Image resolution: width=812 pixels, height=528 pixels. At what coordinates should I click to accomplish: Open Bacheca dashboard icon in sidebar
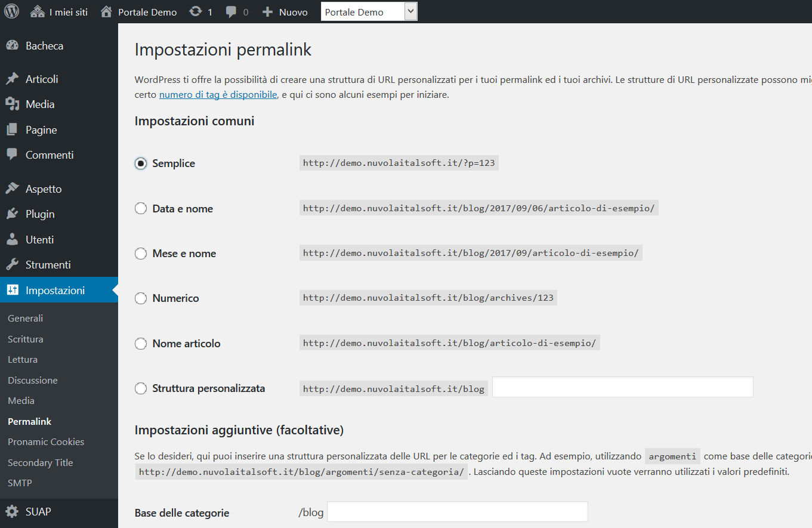[13, 46]
